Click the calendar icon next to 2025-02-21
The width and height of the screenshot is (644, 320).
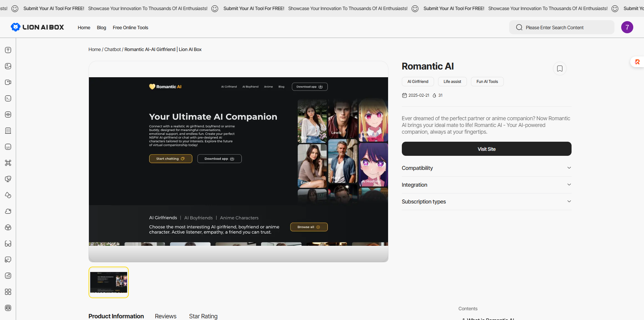405,95
